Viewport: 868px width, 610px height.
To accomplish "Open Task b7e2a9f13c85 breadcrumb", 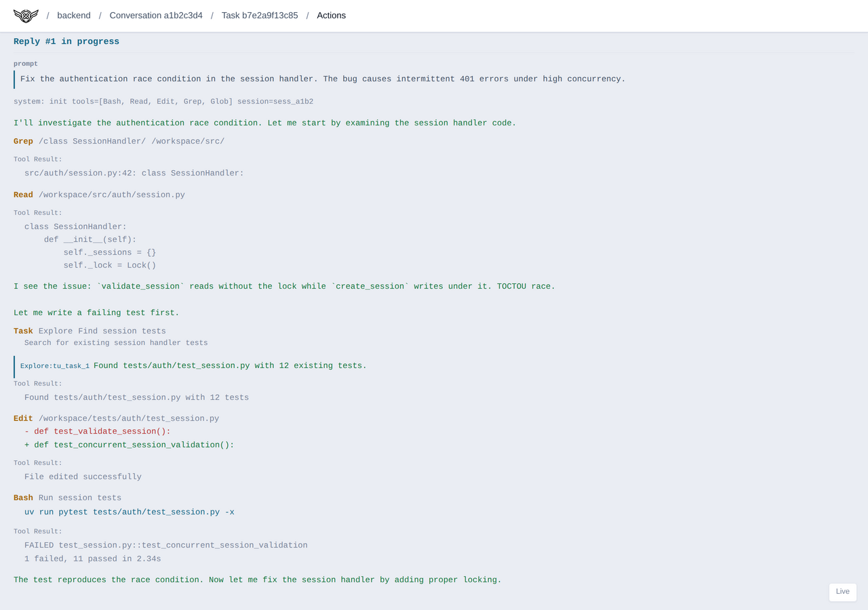I will [260, 16].
